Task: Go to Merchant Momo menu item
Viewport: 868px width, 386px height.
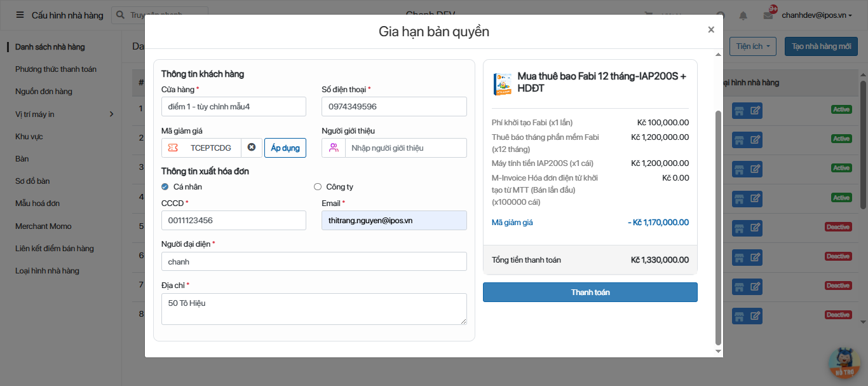Action: 43,226
